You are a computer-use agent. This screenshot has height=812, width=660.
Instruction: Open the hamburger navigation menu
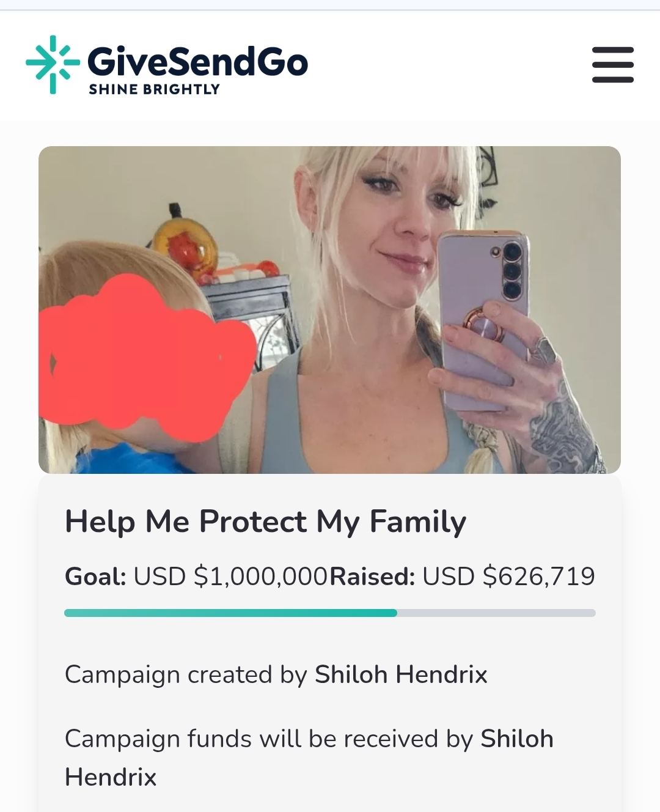coord(613,64)
